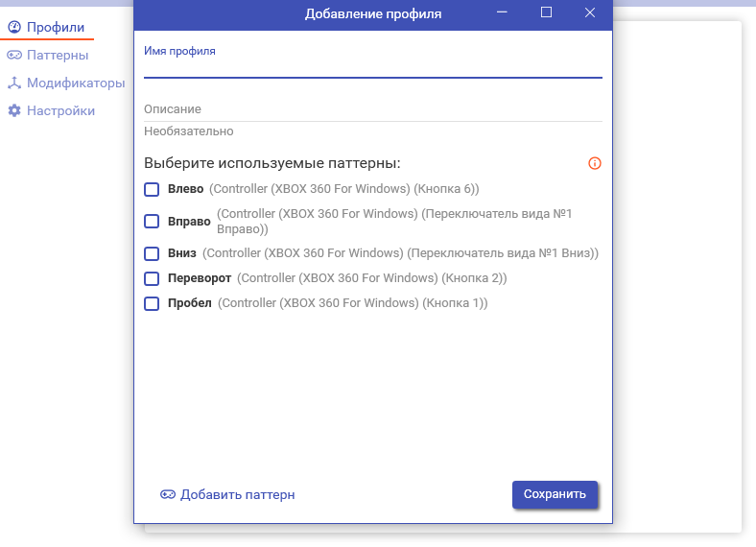Check the Вправо pattern checkbox

coord(152,222)
